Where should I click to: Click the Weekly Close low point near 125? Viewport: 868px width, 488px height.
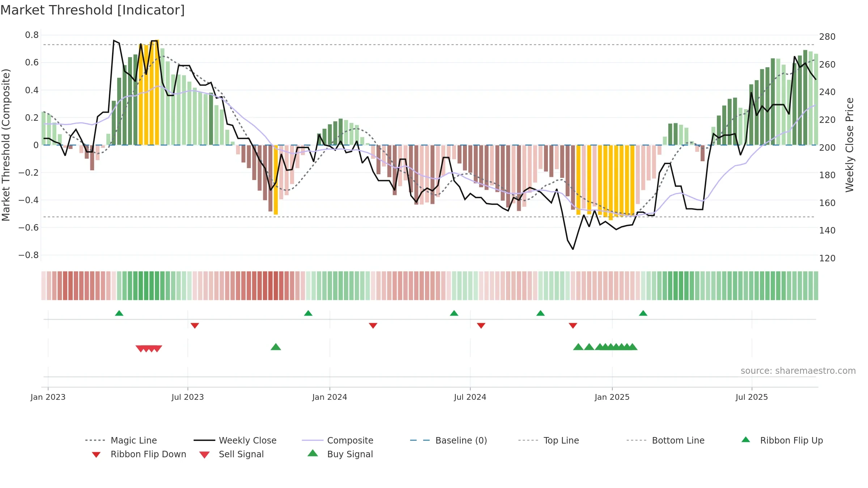573,249
